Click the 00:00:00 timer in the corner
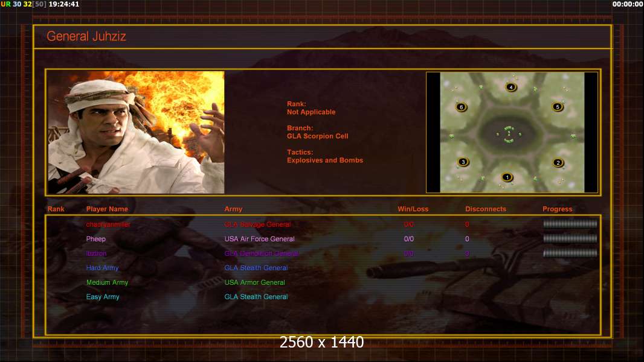Screen dimensions: 644x362 627,4
